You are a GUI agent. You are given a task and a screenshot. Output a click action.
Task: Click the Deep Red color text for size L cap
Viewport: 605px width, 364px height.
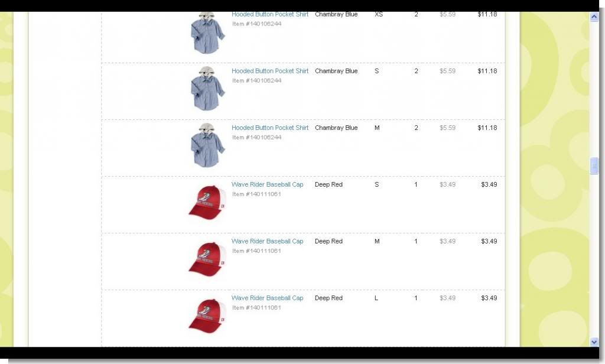pos(328,298)
